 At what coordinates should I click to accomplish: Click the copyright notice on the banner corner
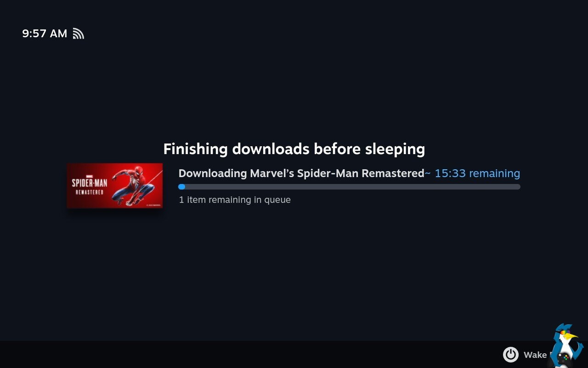(x=153, y=205)
